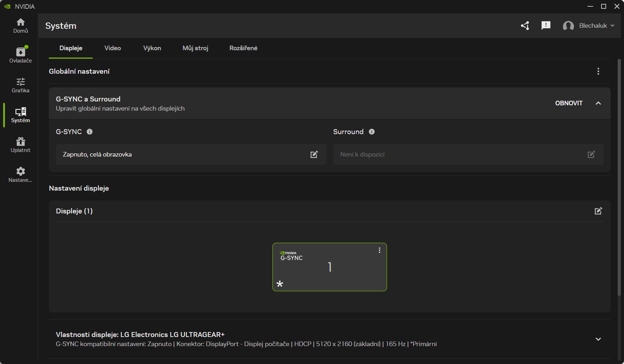Open the Grafika sidebar section
Screen dimensions: 624x364
20,85
